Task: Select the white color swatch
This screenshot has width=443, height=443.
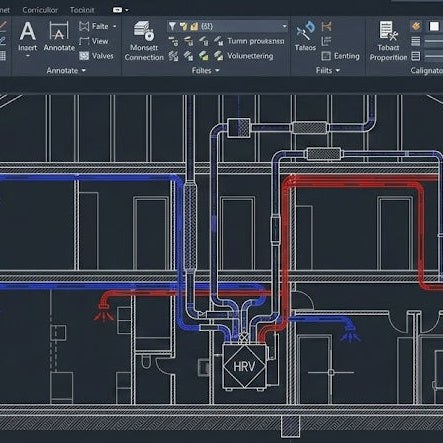Action: point(434,26)
